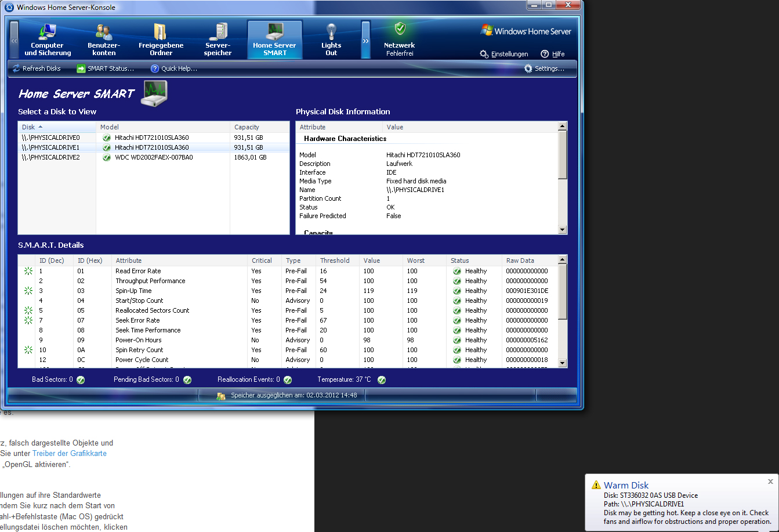Open Hilfe in the header

(x=553, y=54)
